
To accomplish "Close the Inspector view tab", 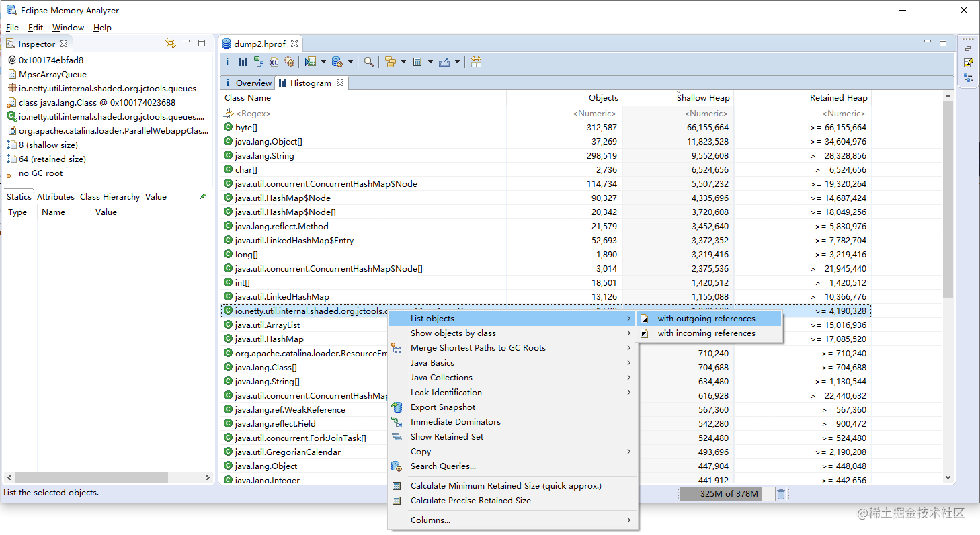I will [64, 44].
